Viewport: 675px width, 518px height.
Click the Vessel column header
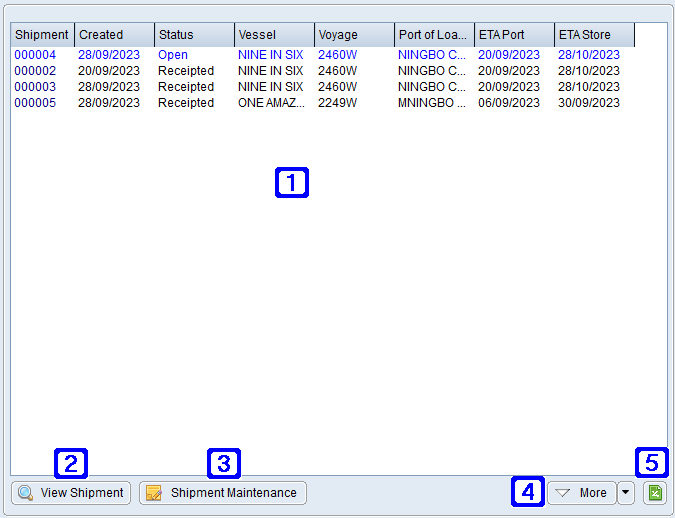tap(274, 35)
